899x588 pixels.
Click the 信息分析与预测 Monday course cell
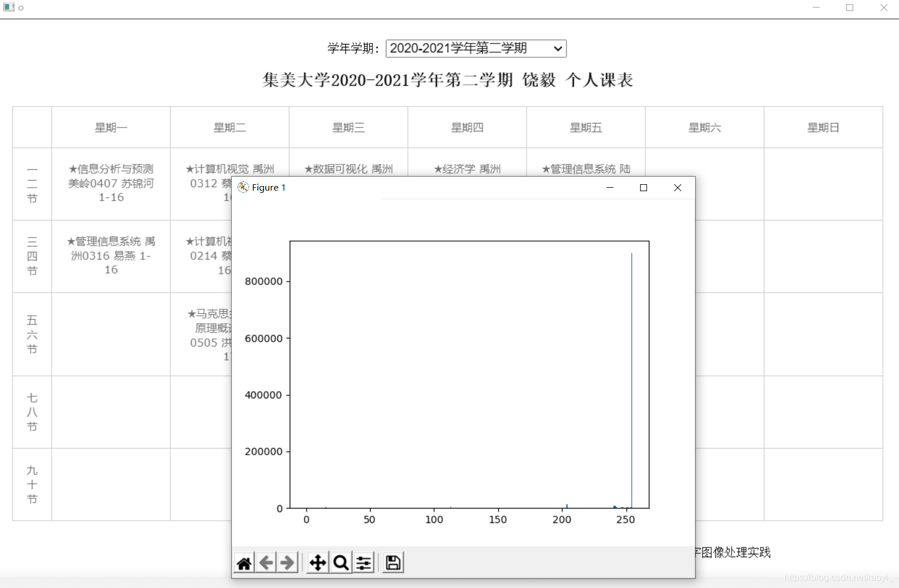[111, 184]
